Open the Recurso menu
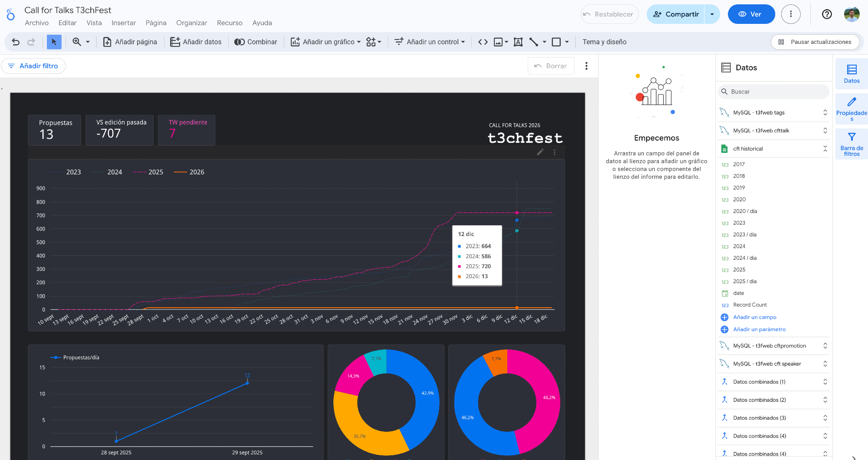The height and width of the screenshot is (460, 868). [229, 23]
